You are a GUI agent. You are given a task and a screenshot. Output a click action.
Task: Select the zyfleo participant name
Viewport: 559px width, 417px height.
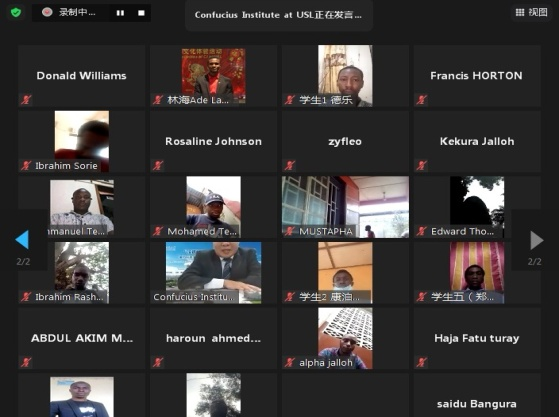pos(345,141)
